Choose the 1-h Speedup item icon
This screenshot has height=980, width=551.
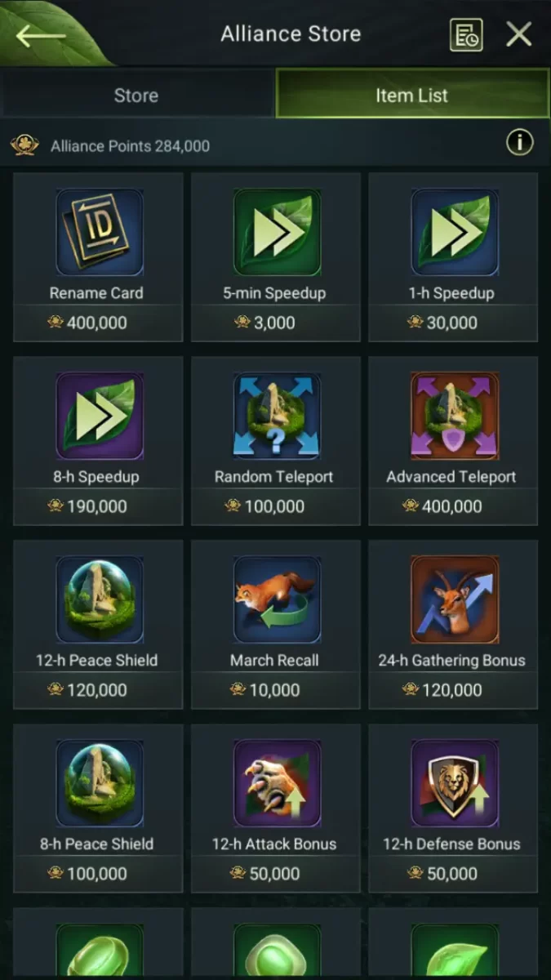[x=454, y=232]
